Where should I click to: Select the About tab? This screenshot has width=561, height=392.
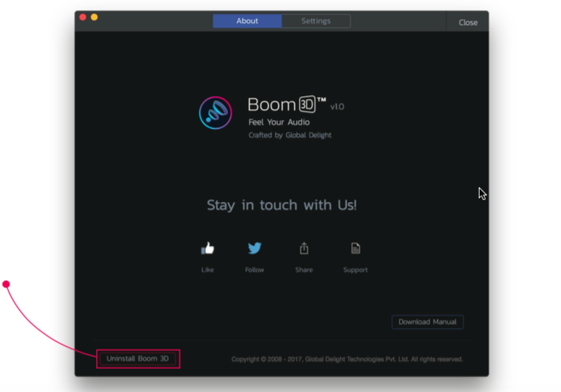247,21
